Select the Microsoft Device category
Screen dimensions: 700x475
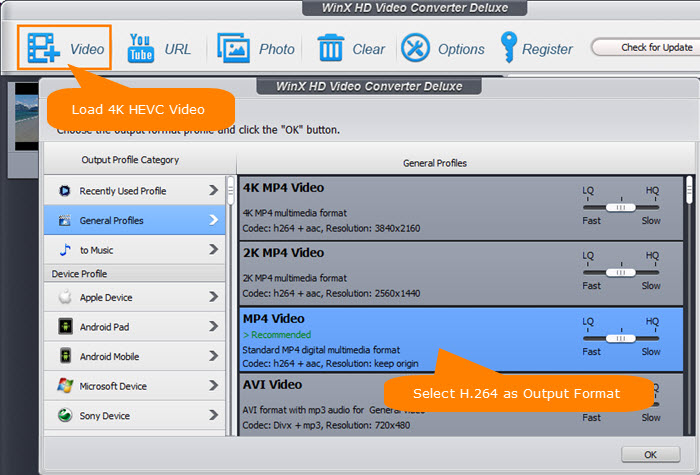pyautogui.click(x=134, y=386)
